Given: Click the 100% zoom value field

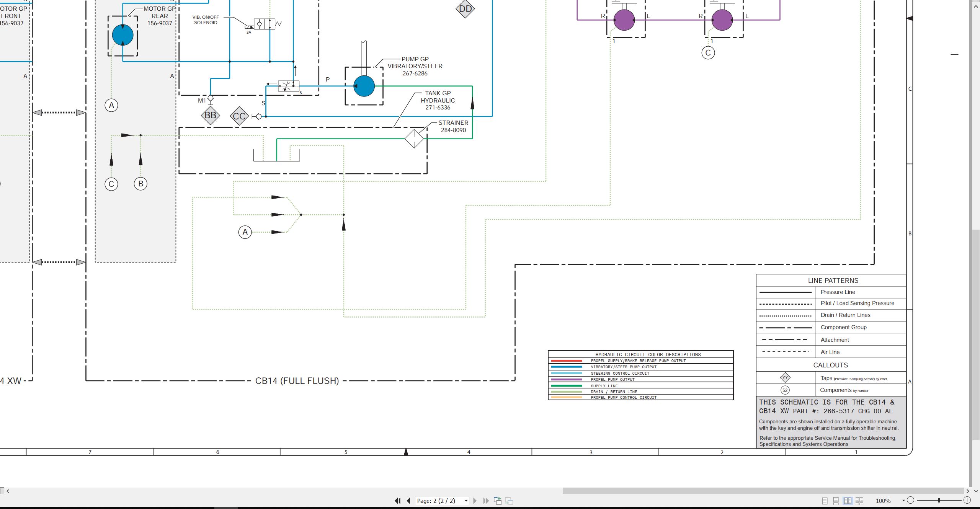Looking at the screenshot, I should point(883,501).
